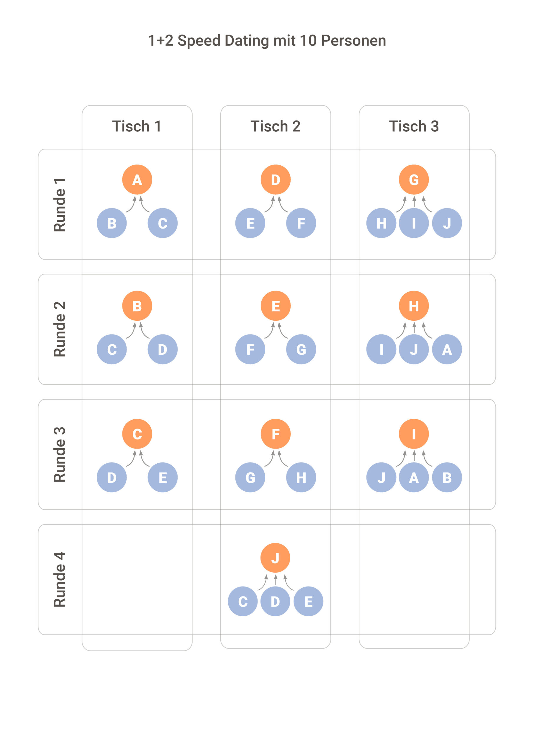Click the orange G circle in Runde 1
This screenshot has height=756, width=534.
(x=414, y=180)
